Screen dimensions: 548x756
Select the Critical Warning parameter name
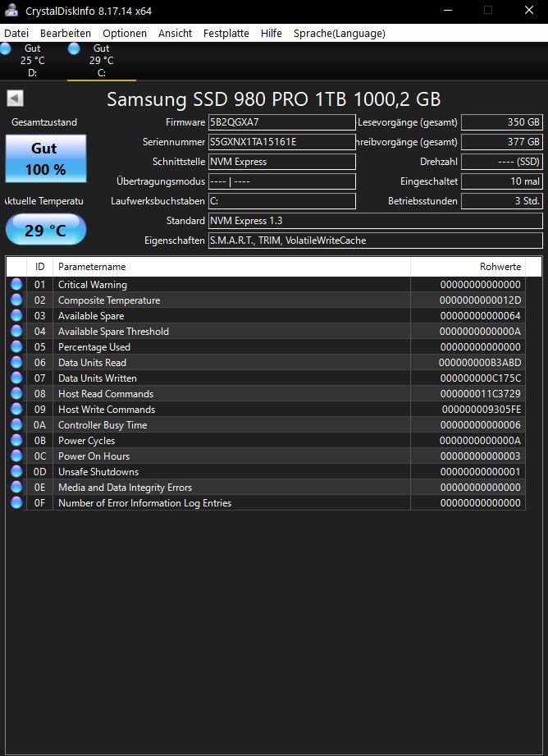click(93, 285)
